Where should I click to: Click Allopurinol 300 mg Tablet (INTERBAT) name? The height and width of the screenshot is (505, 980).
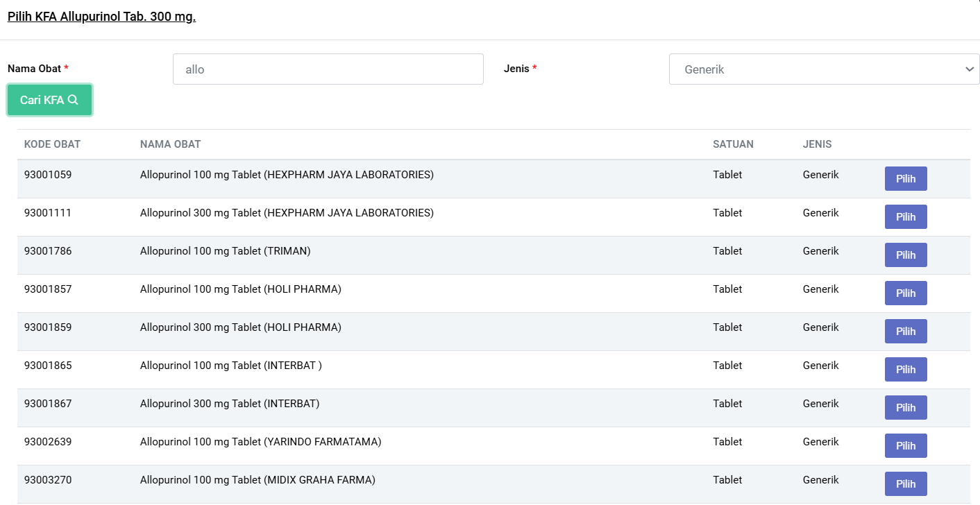pyautogui.click(x=230, y=404)
